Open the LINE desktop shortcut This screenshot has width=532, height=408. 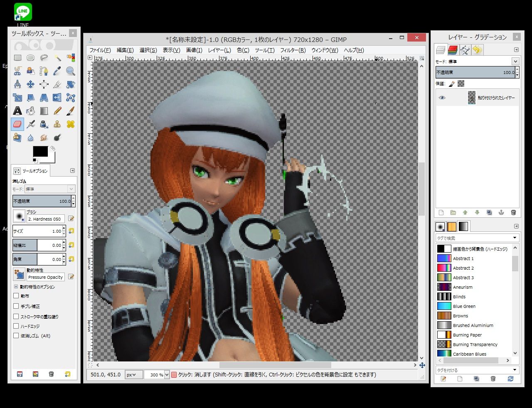pos(23,15)
